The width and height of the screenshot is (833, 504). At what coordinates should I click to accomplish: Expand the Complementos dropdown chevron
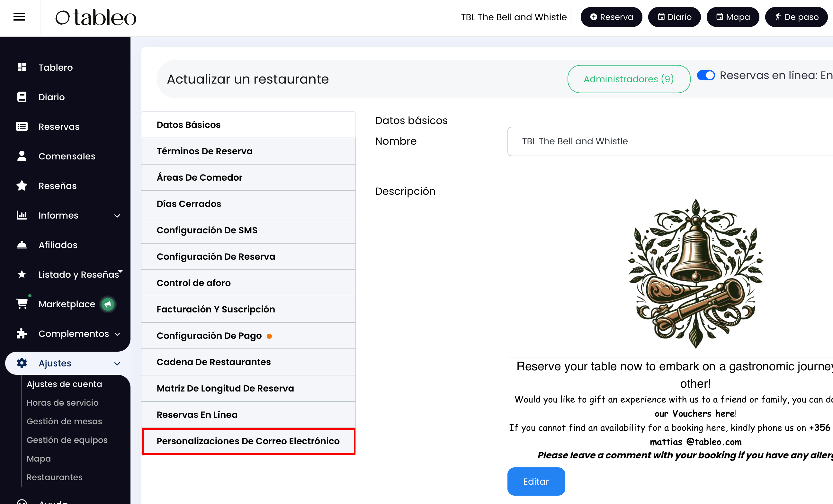pyautogui.click(x=117, y=334)
